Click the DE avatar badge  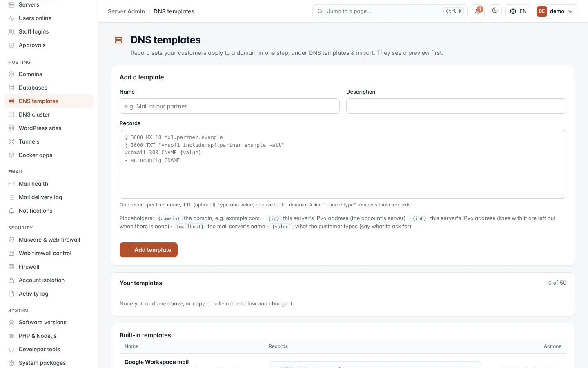click(542, 11)
